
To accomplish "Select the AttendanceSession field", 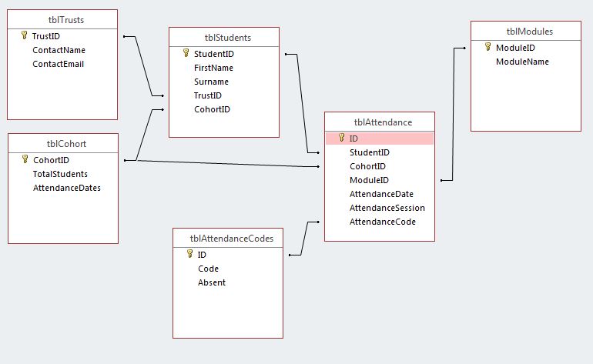I will coord(387,208).
